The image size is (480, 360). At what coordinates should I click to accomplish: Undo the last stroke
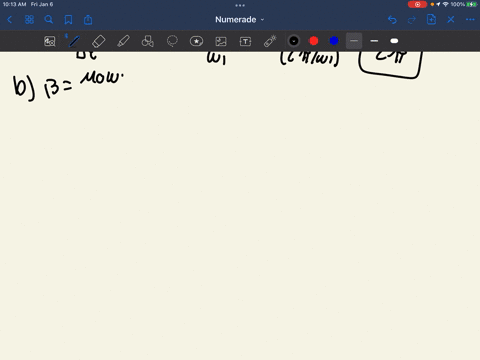click(x=392, y=20)
